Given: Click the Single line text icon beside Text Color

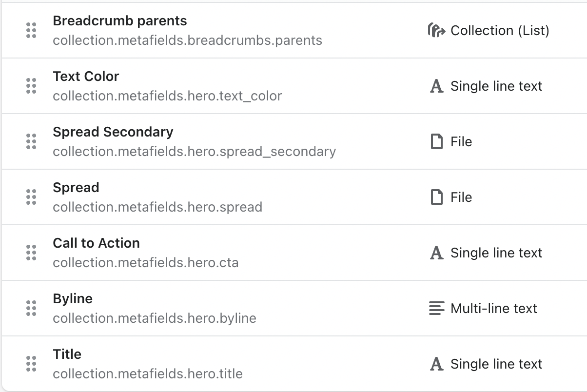Looking at the screenshot, I should (437, 86).
